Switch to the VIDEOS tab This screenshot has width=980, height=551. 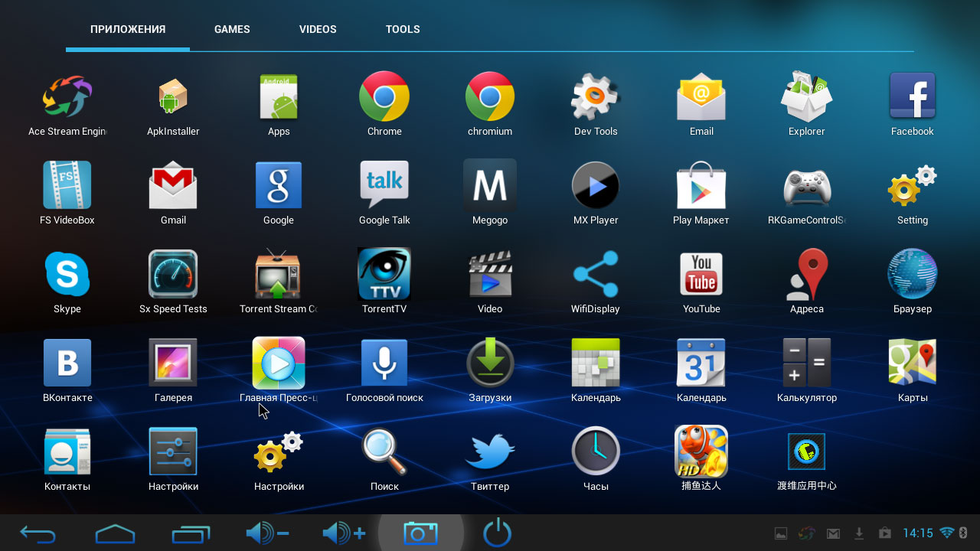click(x=318, y=29)
